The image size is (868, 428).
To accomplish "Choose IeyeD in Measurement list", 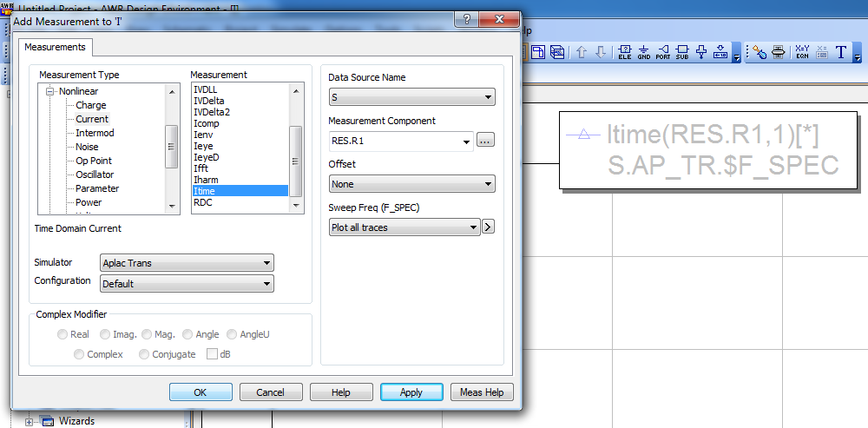I will coord(240,157).
